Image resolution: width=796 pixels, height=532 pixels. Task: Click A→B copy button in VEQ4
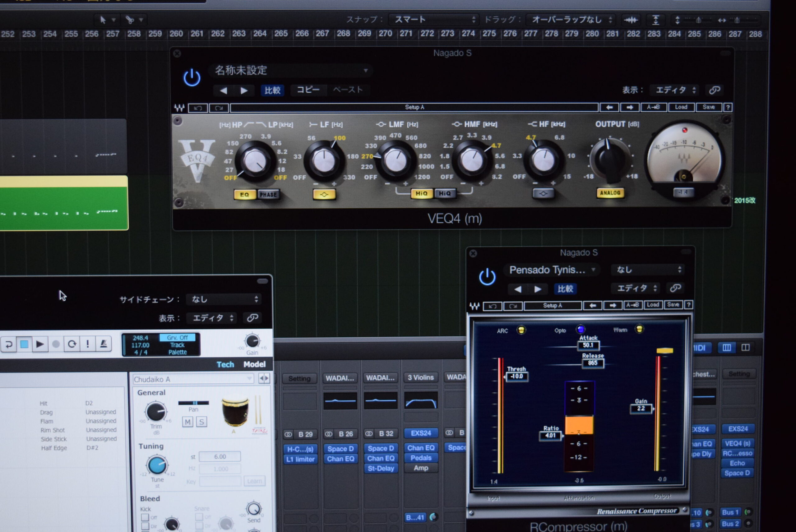tap(654, 107)
